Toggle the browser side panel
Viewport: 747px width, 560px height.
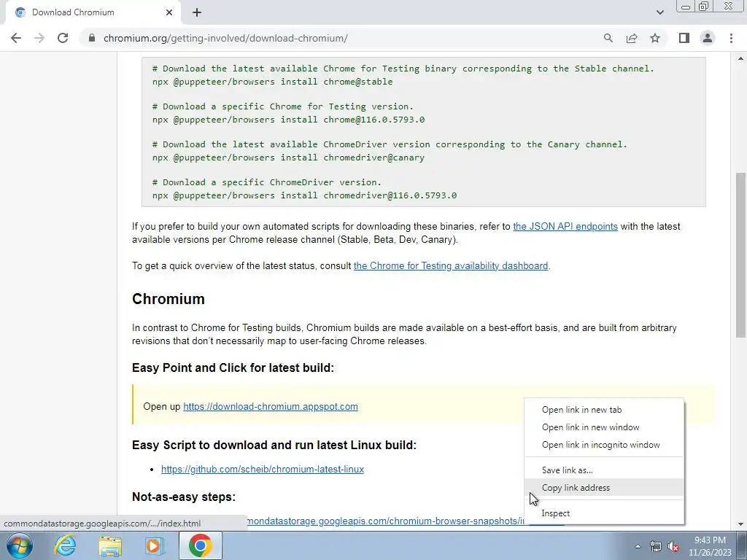point(684,38)
